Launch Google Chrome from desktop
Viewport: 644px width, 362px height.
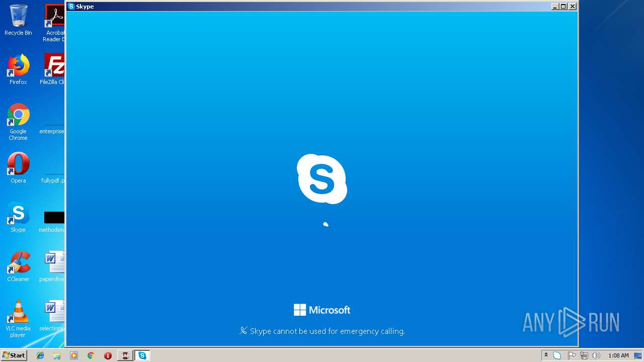tap(18, 122)
